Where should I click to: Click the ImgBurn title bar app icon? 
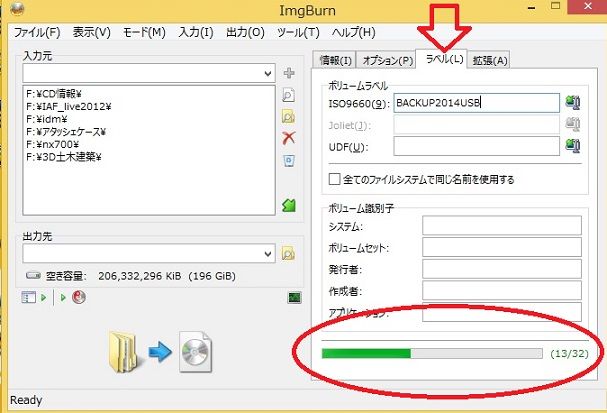pos(18,9)
